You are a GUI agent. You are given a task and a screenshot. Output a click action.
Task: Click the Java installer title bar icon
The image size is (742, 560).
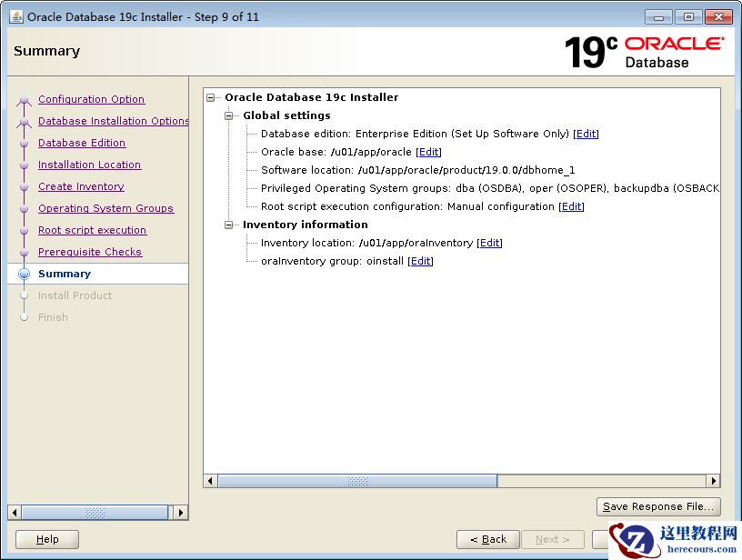[16, 16]
